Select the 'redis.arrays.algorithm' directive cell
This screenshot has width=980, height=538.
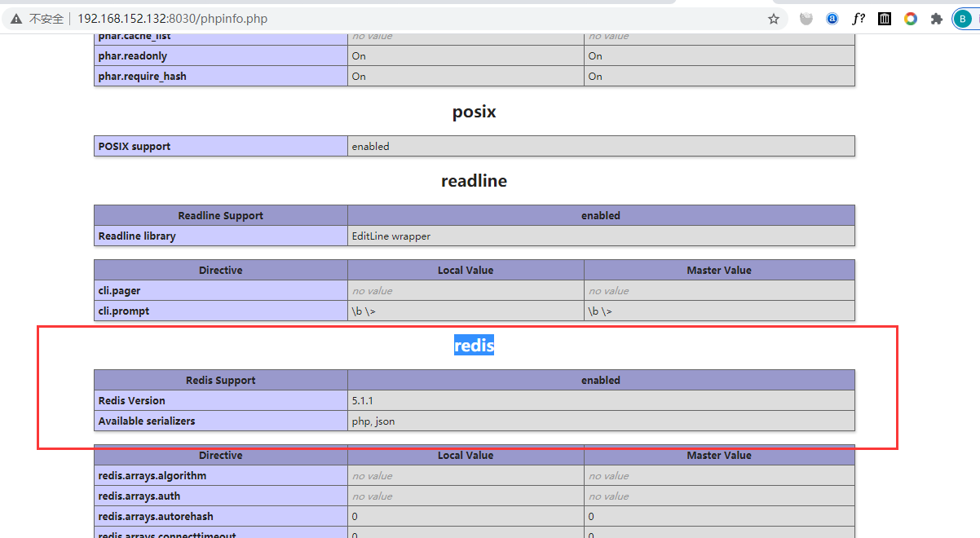point(221,475)
